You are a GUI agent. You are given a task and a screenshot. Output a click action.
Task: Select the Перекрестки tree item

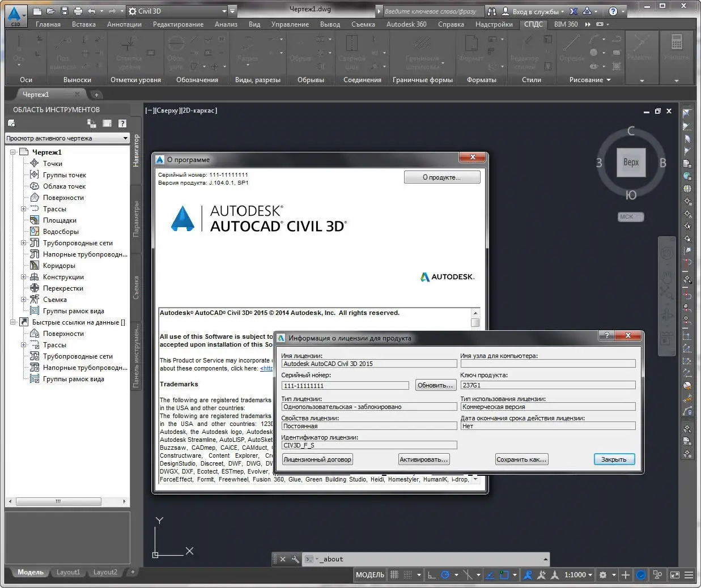coord(63,288)
